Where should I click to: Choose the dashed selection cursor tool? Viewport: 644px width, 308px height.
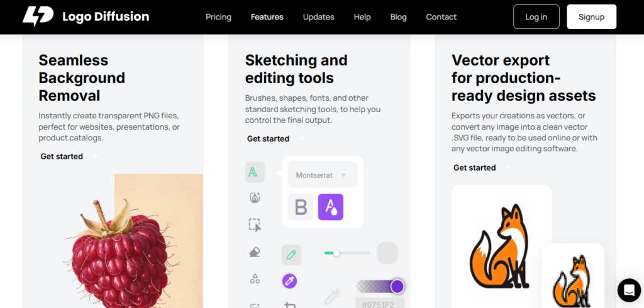[x=255, y=225]
